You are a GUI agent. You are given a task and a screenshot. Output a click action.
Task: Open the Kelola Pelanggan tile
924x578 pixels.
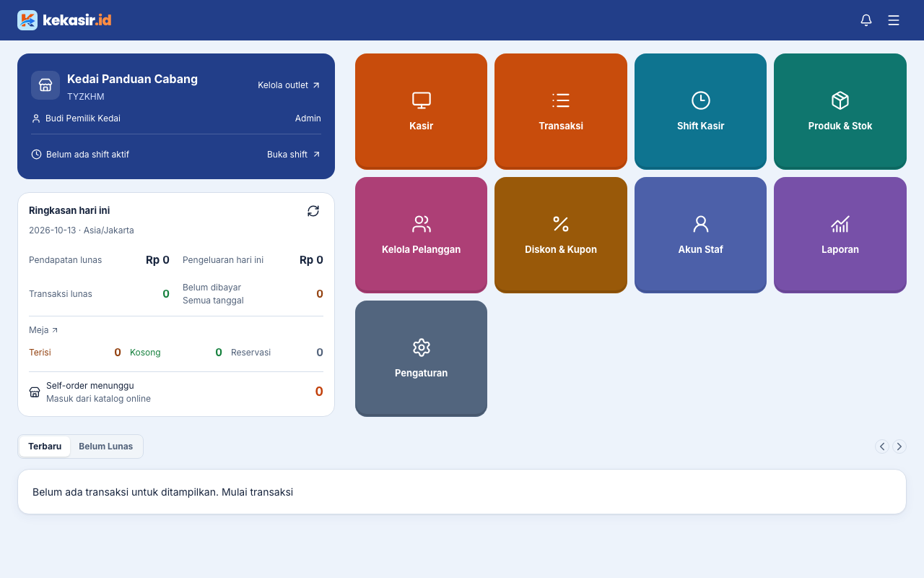pos(421,235)
